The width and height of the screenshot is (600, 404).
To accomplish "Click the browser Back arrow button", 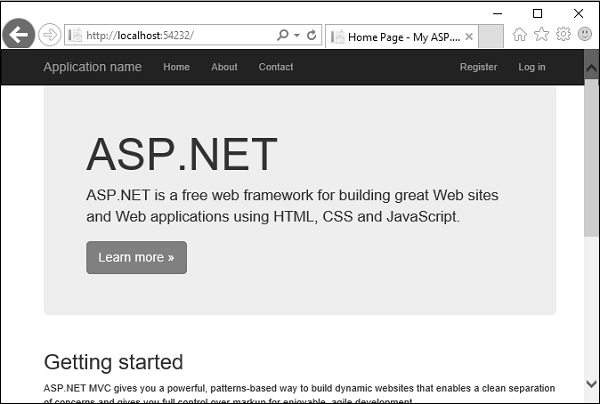I will click(x=19, y=35).
